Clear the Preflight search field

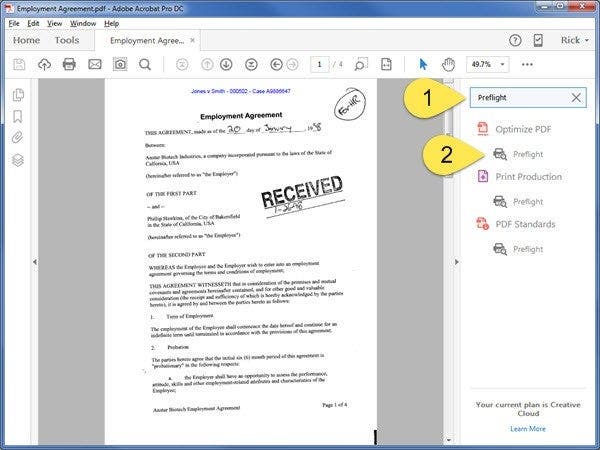pos(576,98)
